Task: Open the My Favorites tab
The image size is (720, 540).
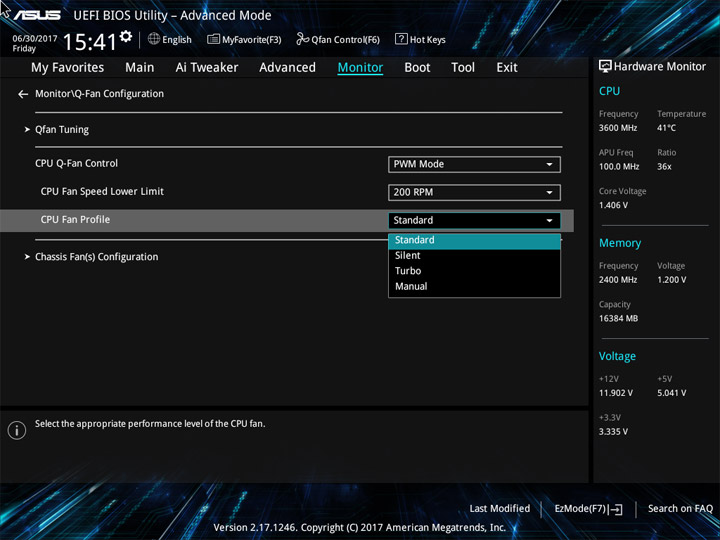Action: 68,68
